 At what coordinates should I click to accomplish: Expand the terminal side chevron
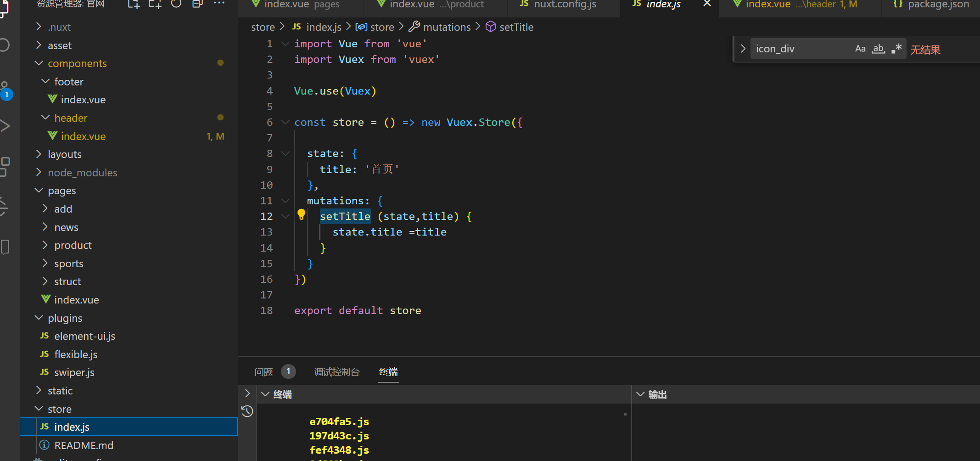247,394
